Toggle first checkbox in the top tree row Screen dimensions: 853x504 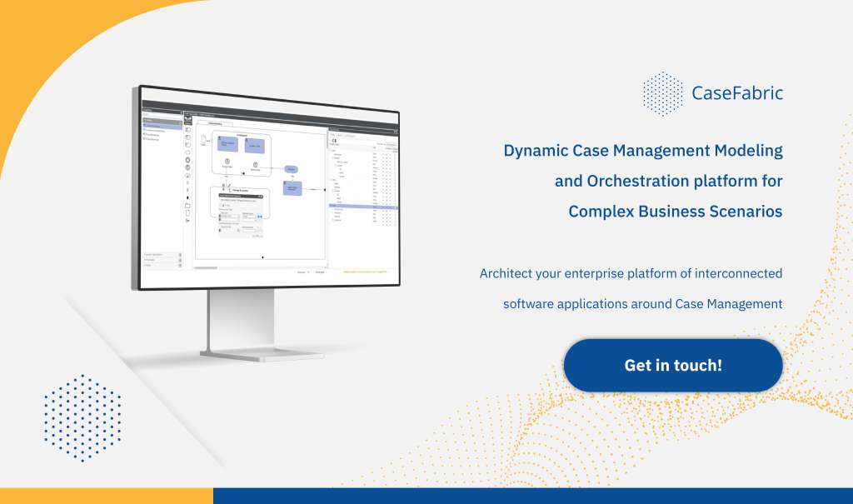click(383, 154)
